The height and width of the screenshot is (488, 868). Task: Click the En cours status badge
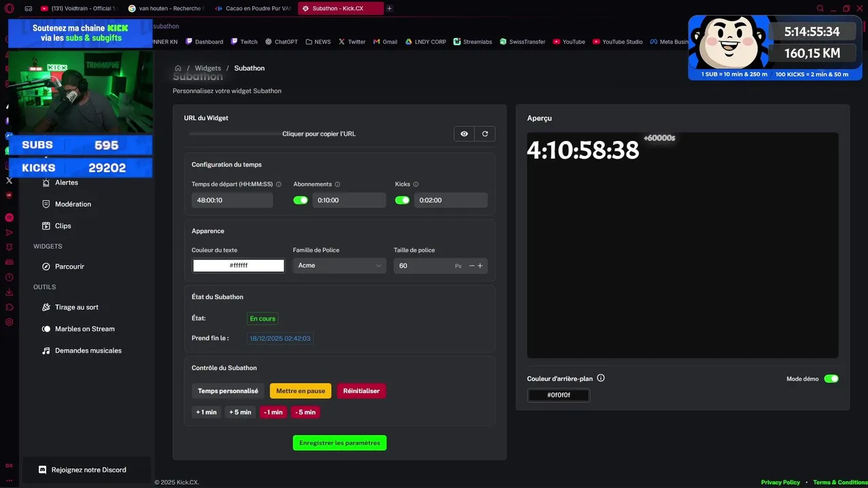(x=262, y=319)
